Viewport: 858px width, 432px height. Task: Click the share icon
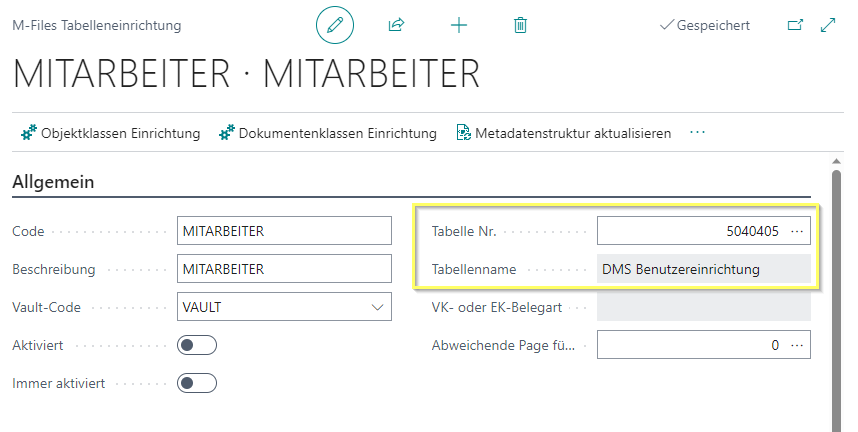coord(396,25)
